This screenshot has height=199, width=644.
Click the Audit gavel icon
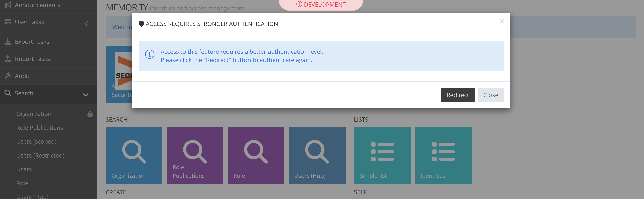coord(8,76)
